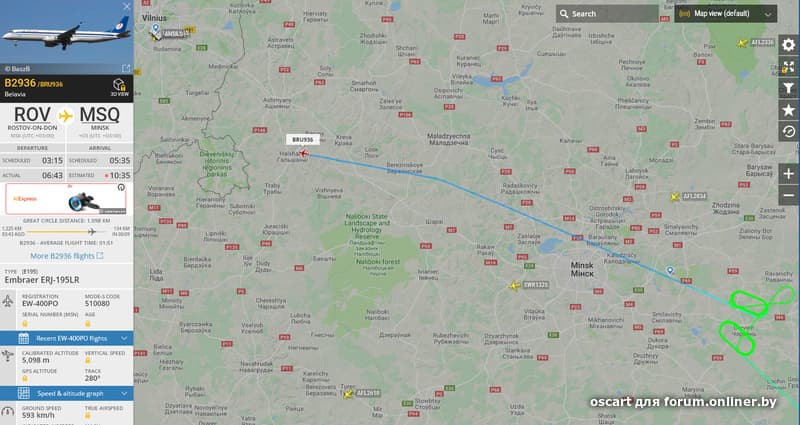800x425 pixels.
Task: Select the BRU936 aircraft on map
Action: [x=304, y=153]
